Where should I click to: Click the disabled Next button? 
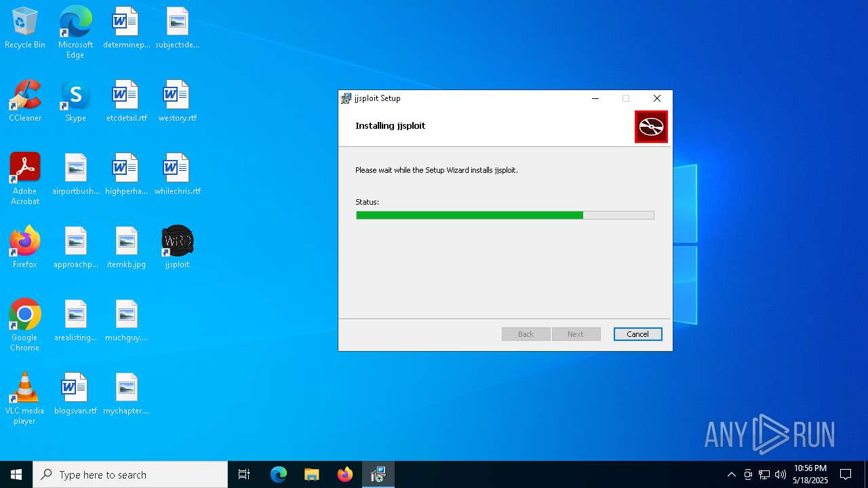[576, 334]
